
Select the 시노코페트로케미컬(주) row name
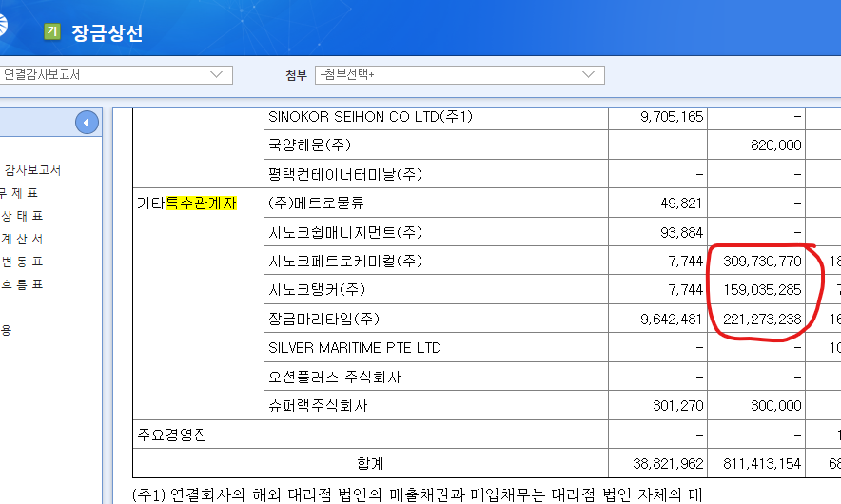(x=345, y=261)
